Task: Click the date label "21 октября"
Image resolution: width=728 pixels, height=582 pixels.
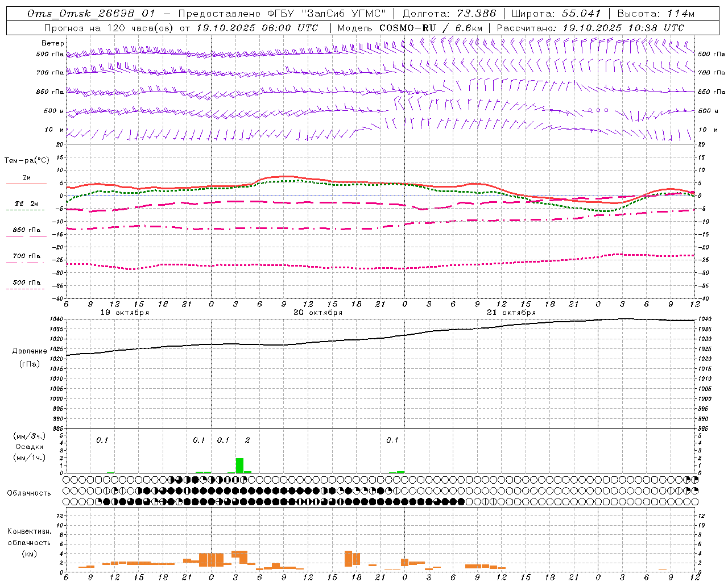Action: pyautogui.click(x=511, y=313)
